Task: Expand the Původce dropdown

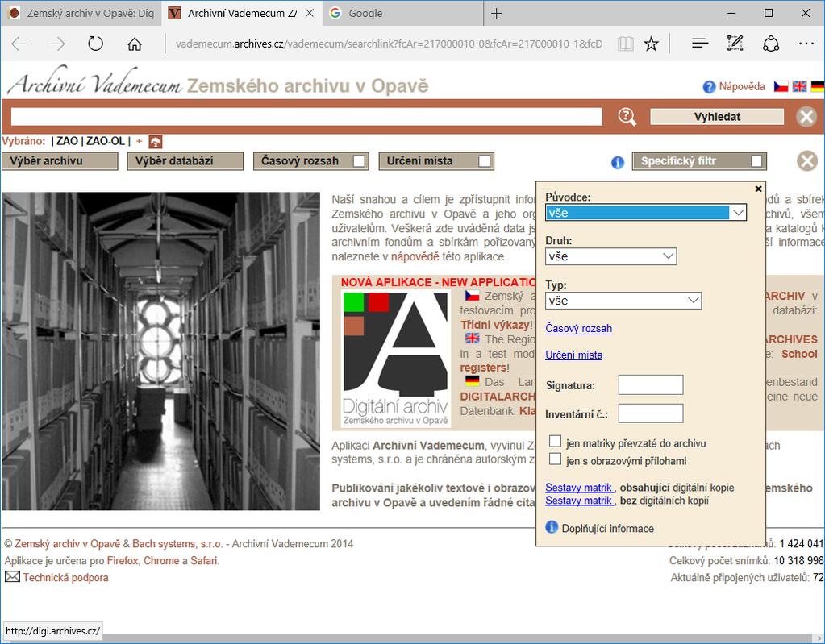Action: tap(646, 213)
